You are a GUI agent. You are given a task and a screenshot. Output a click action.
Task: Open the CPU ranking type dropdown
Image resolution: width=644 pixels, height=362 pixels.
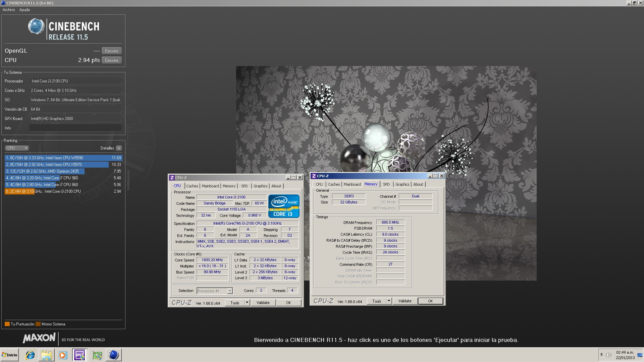click(17, 148)
